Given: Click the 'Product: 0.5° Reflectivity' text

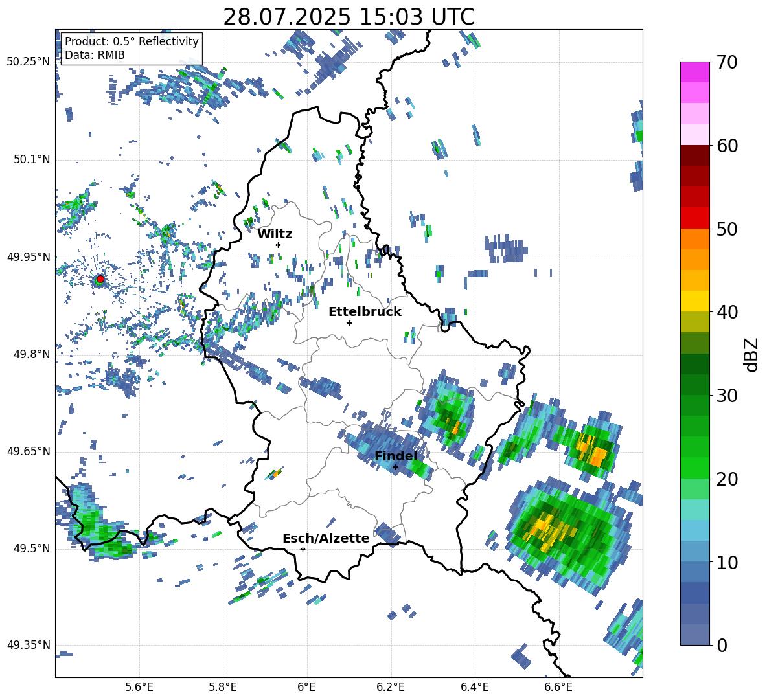Looking at the screenshot, I should pos(132,41).
